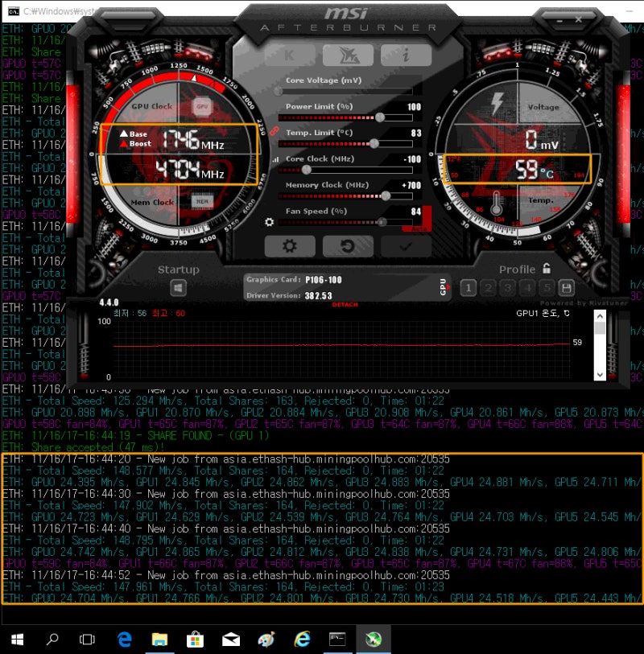Viewport: 644px width, 654px height.
Task: Open the Microsoft Store taskbar icon
Action: pos(195,639)
